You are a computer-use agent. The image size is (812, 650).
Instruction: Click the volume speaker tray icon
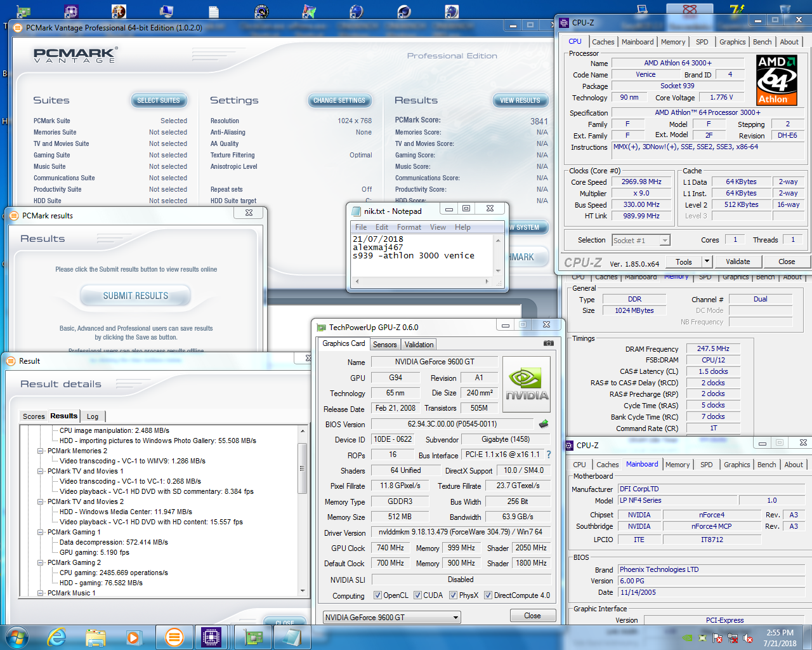click(x=748, y=638)
